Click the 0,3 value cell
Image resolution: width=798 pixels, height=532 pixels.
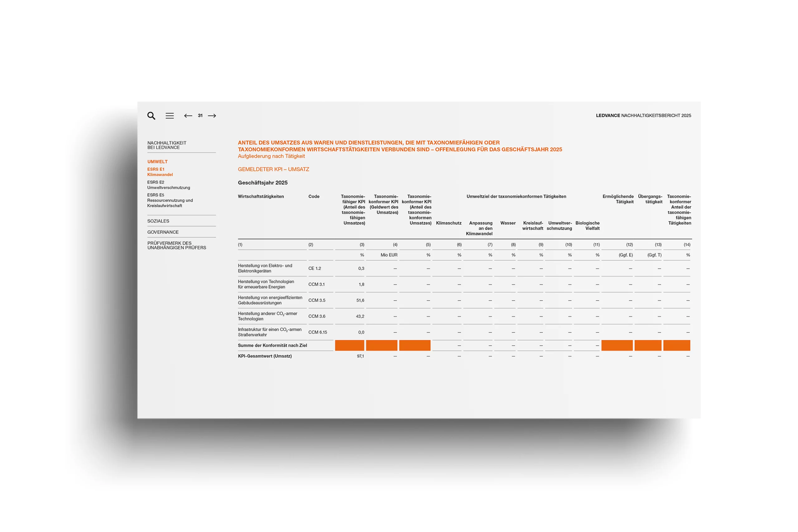point(361,268)
